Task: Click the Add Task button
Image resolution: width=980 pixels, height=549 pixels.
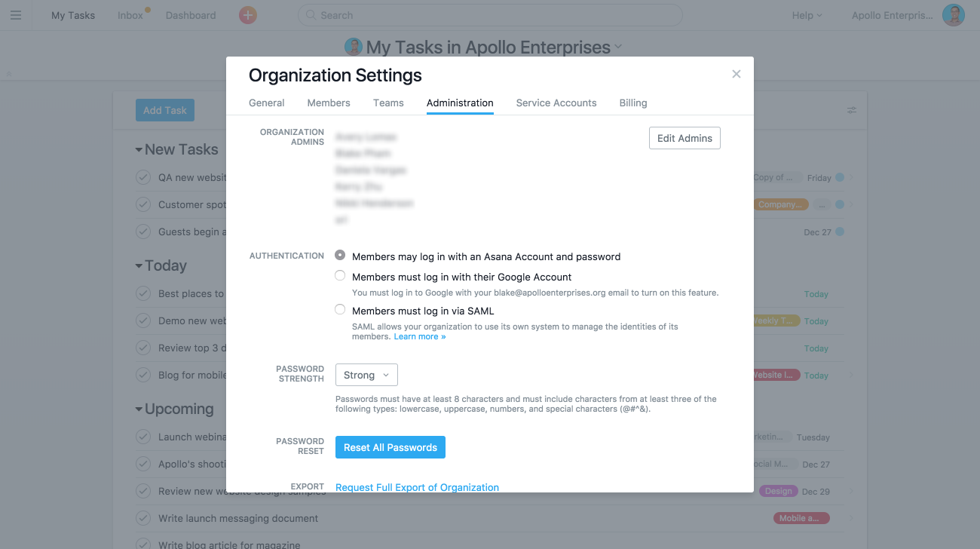Action: [x=165, y=110]
